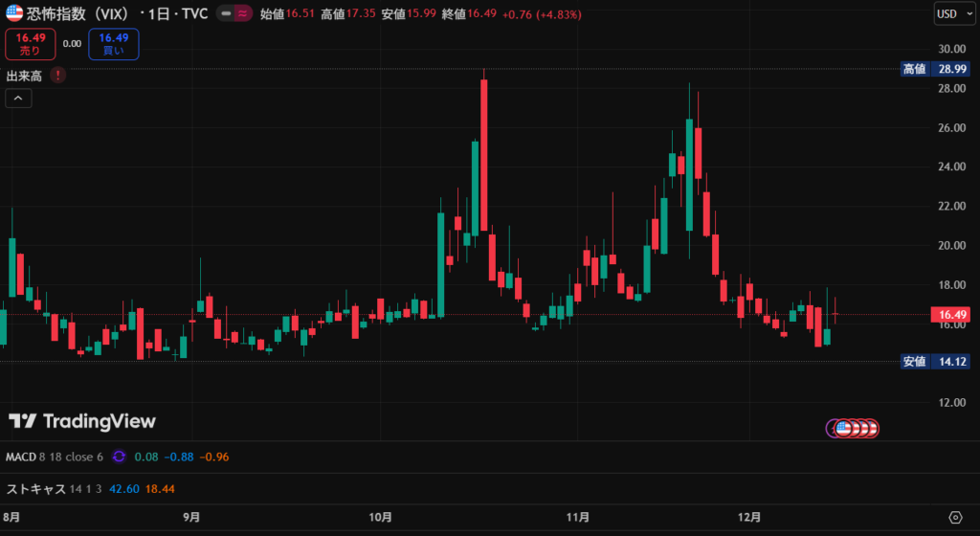Open the USD currency dropdown
The width and height of the screenshot is (980, 536).
click(x=952, y=13)
